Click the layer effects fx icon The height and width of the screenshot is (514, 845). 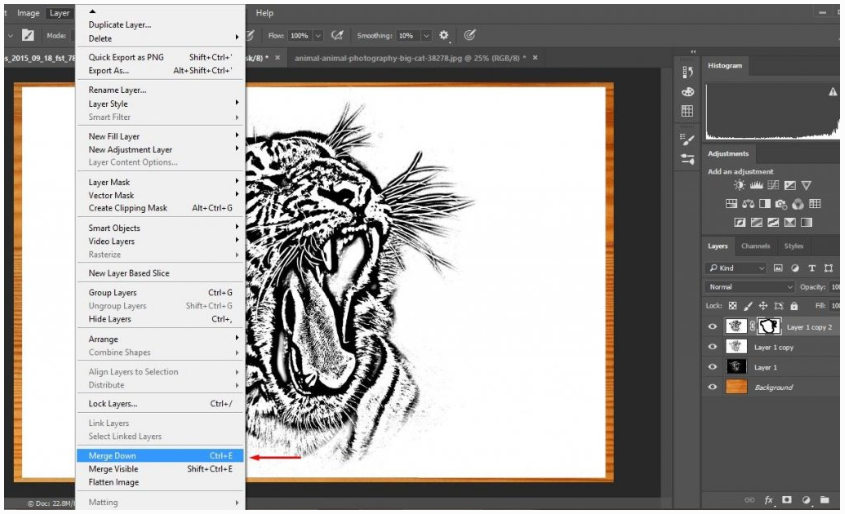pyautogui.click(x=769, y=500)
